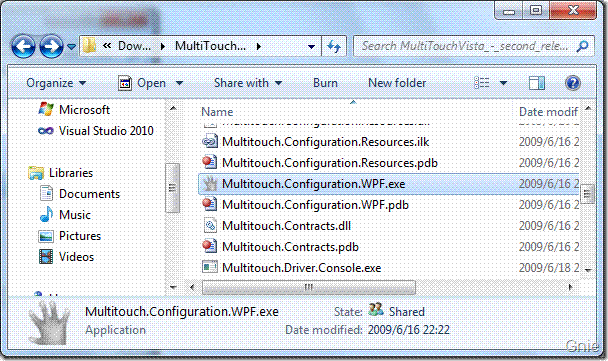Change the view with the view icon
This screenshot has width=608, height=361.
tap(482, 83)
